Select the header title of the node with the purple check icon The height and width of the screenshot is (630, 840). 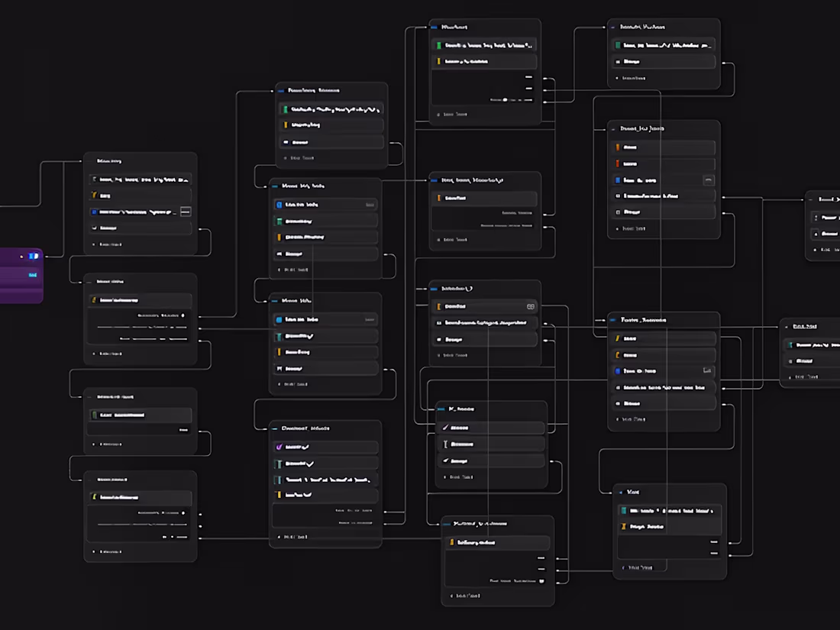pos(305,428)
